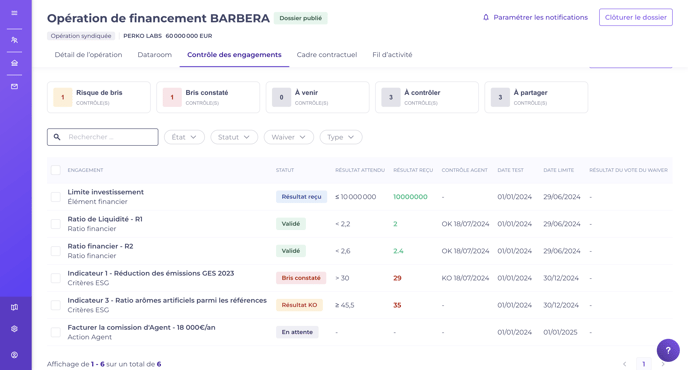Open Facturer la comission d'Agent engagement
Image resolution: width=688 pixels, height=370 pixels.
tap(141, 327)
